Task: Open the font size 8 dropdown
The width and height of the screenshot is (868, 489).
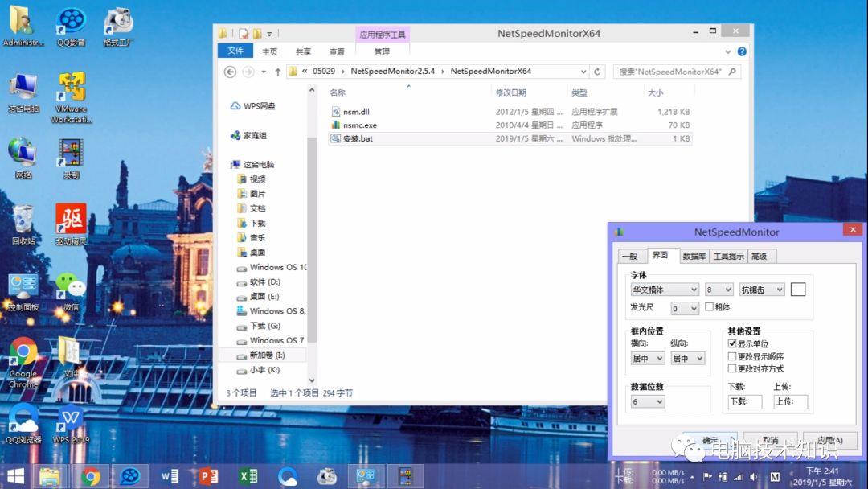Action: point(719,290)
